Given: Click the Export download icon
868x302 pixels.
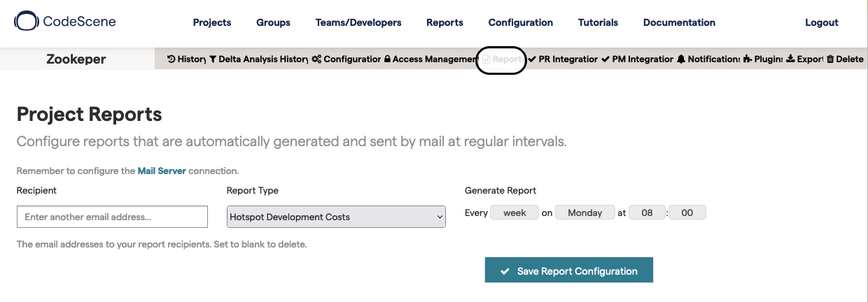Looking at the screenshot, I should (790, 59).
